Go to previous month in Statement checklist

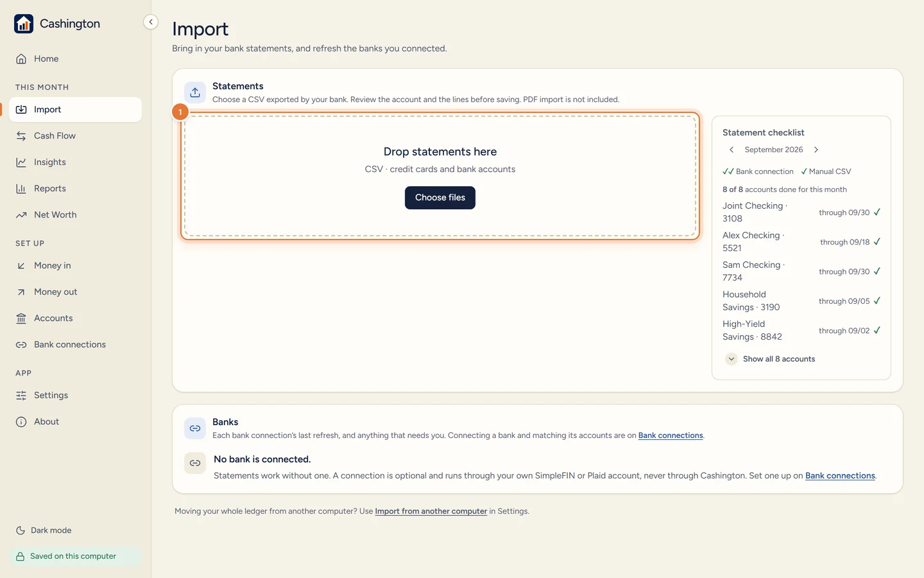pos(732,150)
